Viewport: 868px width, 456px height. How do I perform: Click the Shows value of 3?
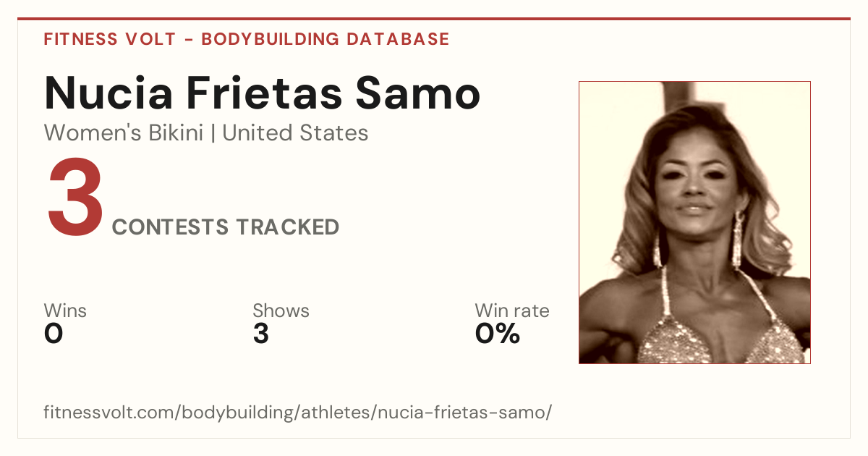click(261, 334)
